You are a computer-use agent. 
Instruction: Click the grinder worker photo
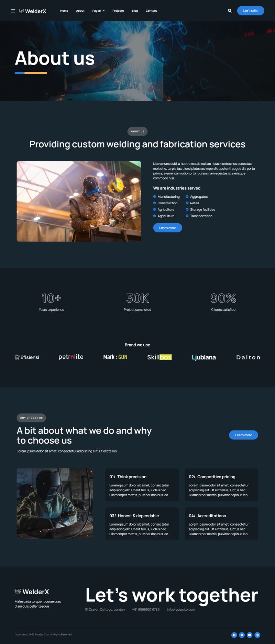pyautogui.click(x=79, y=201)
